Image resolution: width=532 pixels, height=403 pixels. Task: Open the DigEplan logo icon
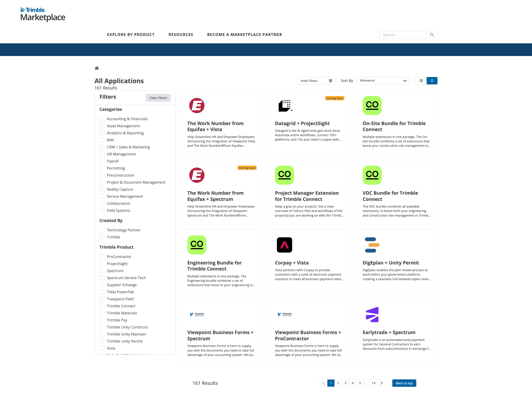coord(372,245)
